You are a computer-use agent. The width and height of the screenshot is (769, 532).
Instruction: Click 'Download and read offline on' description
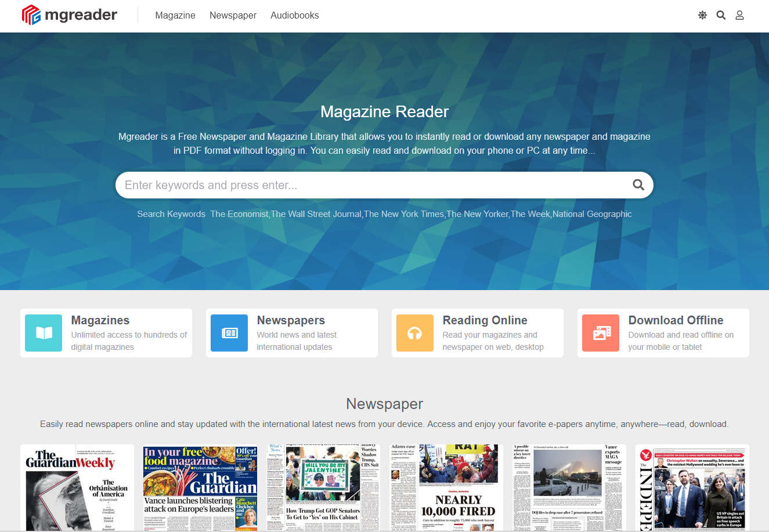click(x=681, y=335)
